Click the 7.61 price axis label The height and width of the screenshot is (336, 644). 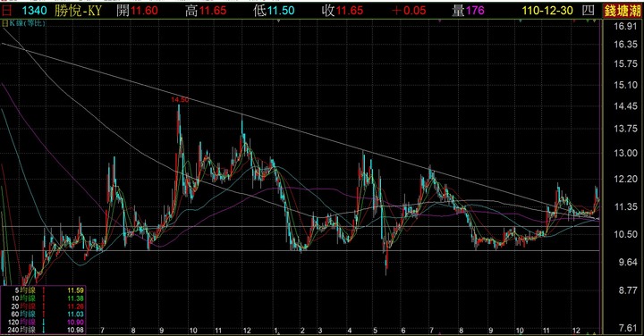[x=628, y=327]
